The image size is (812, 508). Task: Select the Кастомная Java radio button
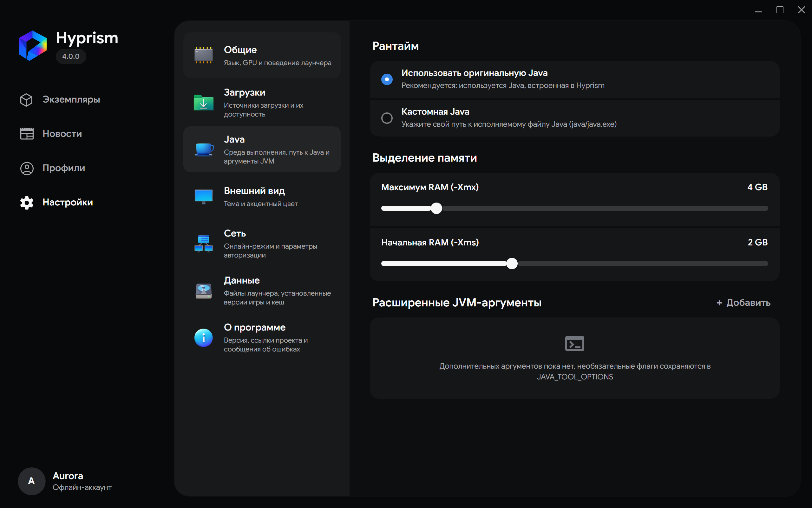(387, 118)
